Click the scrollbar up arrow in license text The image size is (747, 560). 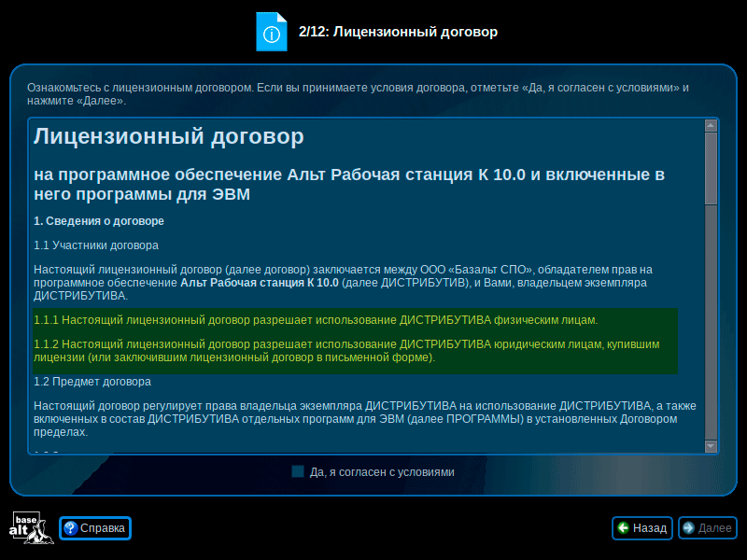point(711,125)
